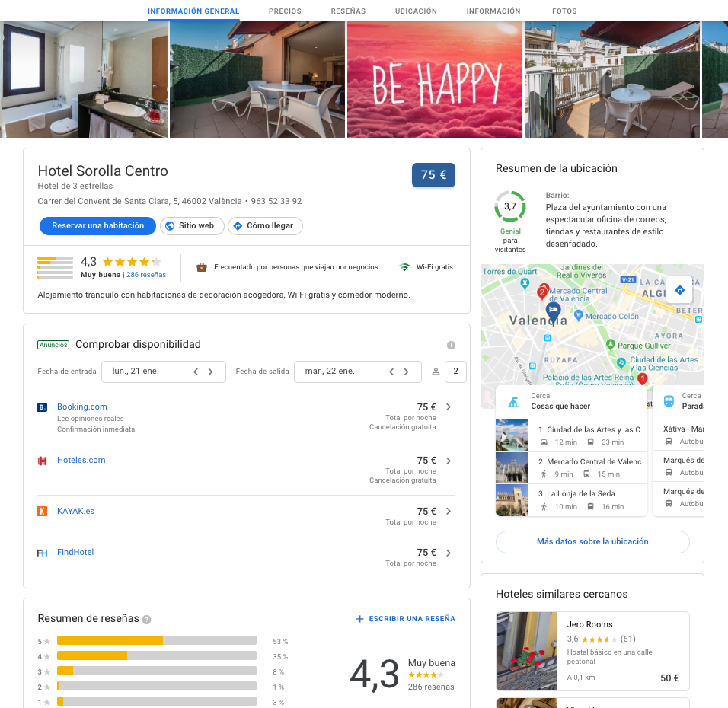Click the help icon next to Resumen de reseñas
Image resolution: width=728 pixels, height=708 pixels.
coord(146,620)
